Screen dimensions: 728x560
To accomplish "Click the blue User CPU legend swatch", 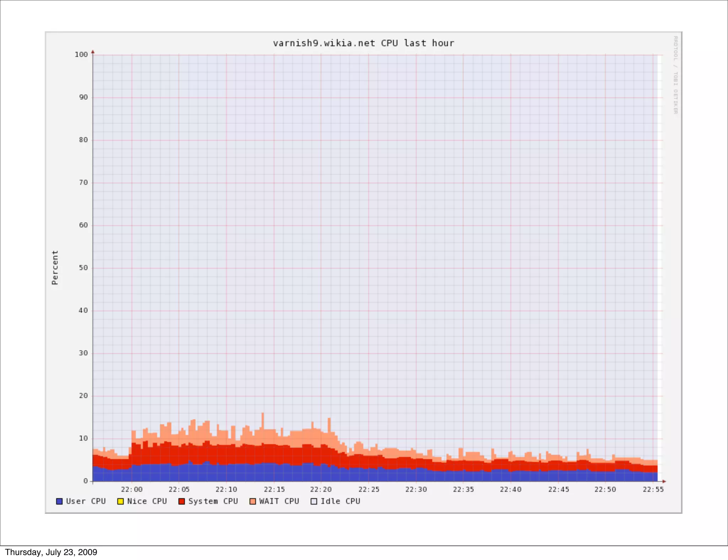I will [59, 501].
